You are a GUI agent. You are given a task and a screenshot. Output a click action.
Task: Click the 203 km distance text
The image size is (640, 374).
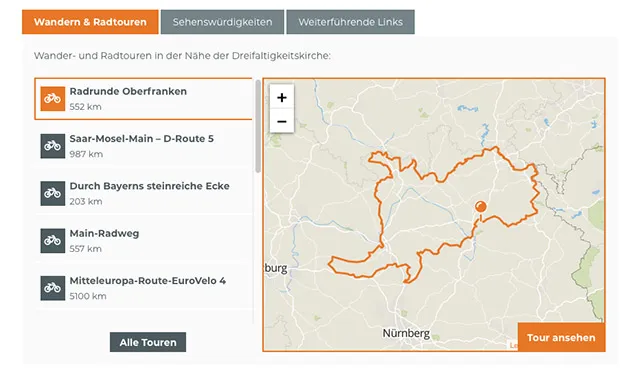86,202
